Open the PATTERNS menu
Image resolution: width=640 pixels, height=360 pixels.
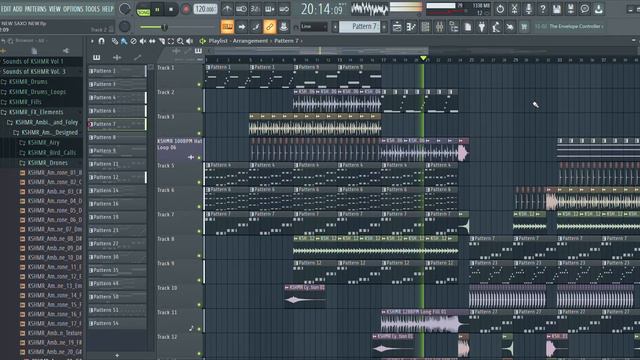coord(36,9)
